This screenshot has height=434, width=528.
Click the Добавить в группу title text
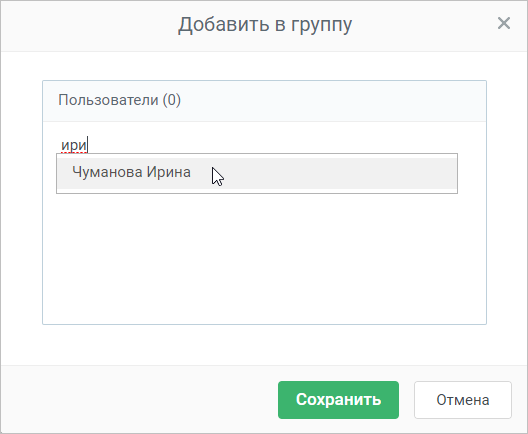pyautogui.click(x=265, y=24)
